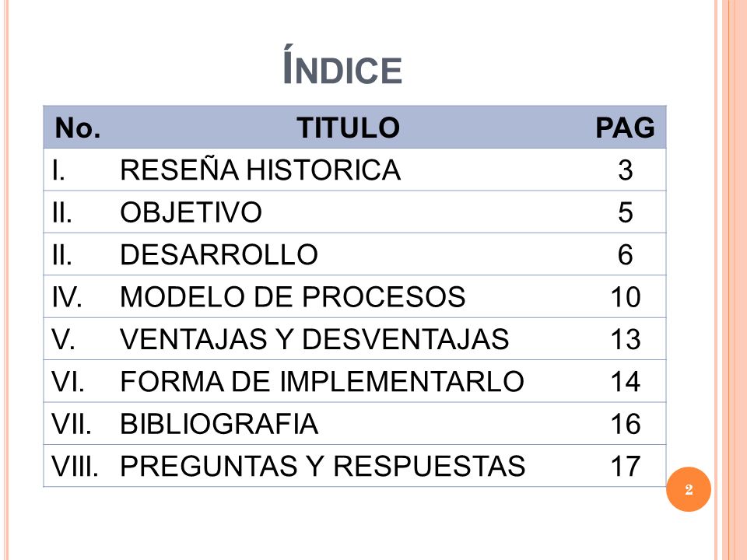Image resolution: width=747 pixels, height=560 pixels.
Task: Click the roman numeral IV. cell
Action: [67, 296]
